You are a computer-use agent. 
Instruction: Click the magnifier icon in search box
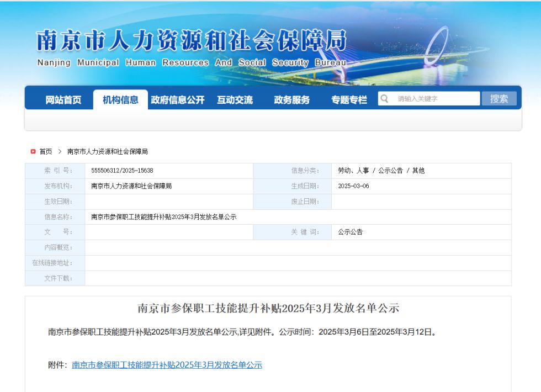pyautogui.click(x=385, y=99)
